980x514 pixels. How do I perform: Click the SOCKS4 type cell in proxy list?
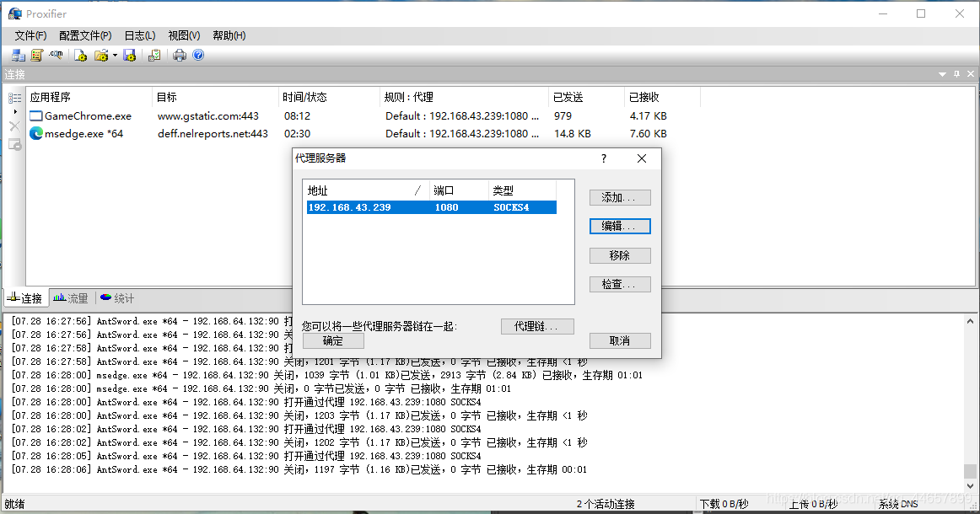pyautogui.click(x=511, y=207)
